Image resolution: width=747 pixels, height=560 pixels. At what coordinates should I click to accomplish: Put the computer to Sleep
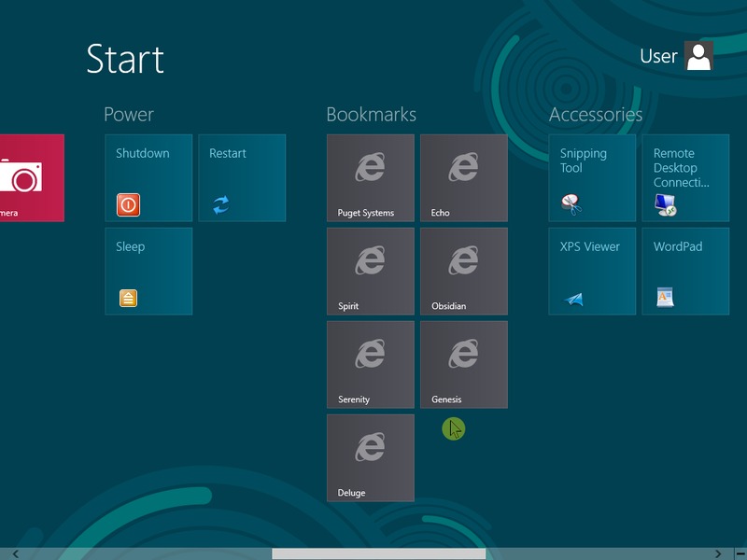(148, 271)
